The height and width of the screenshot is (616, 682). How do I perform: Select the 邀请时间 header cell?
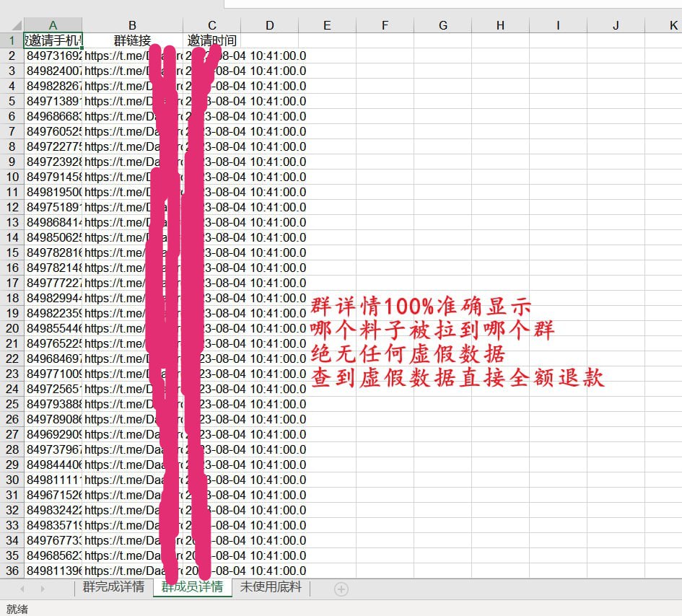coord(211,40)
